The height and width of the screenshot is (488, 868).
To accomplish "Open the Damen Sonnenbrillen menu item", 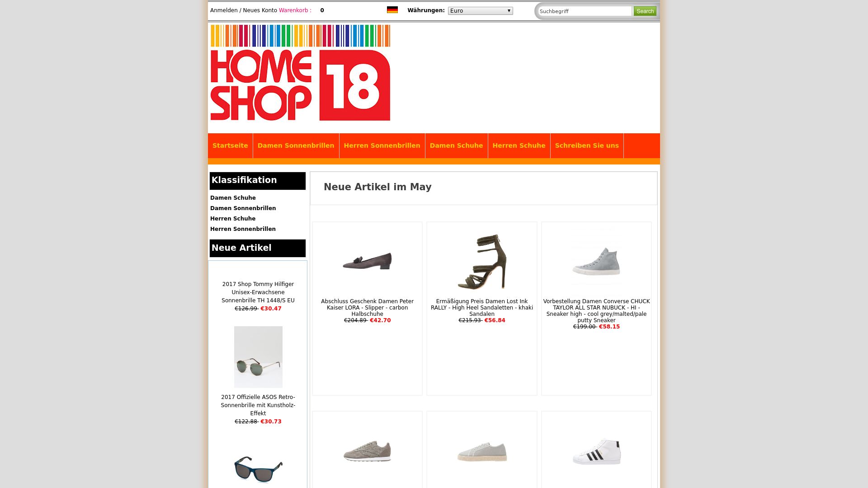I will coord(296,145).
